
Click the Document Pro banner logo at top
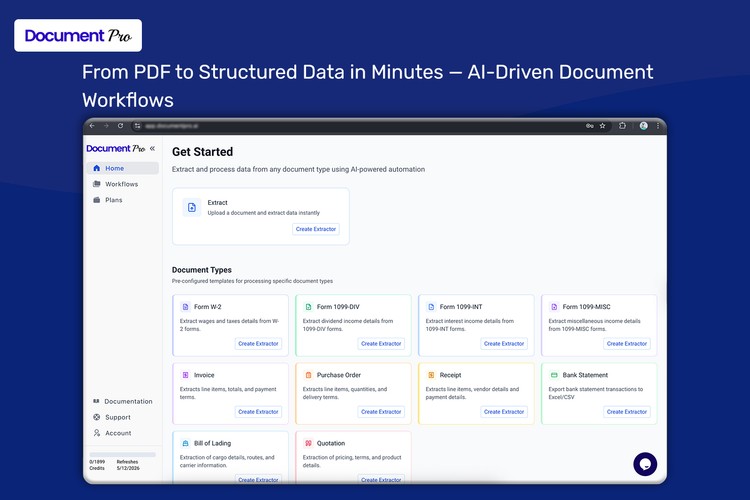(x=78, y=35)
